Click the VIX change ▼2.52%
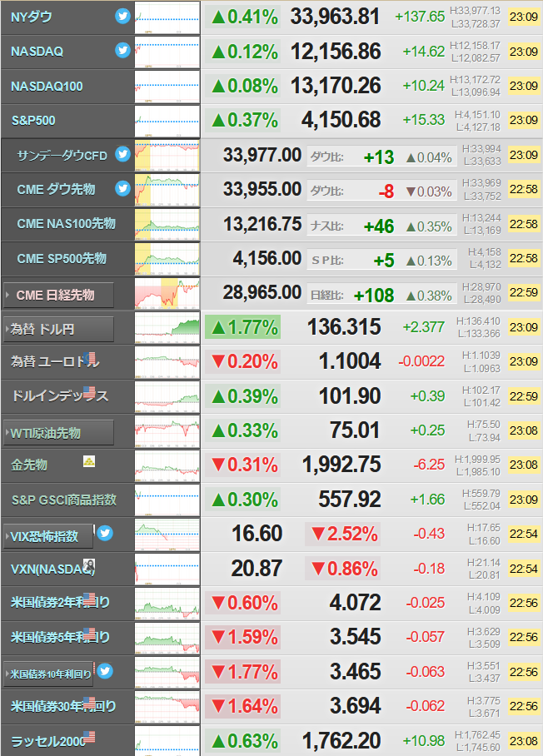 [x=343, y=535]
